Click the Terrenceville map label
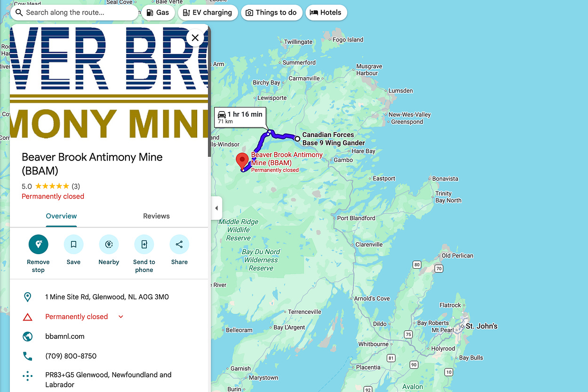 point(304,312)
